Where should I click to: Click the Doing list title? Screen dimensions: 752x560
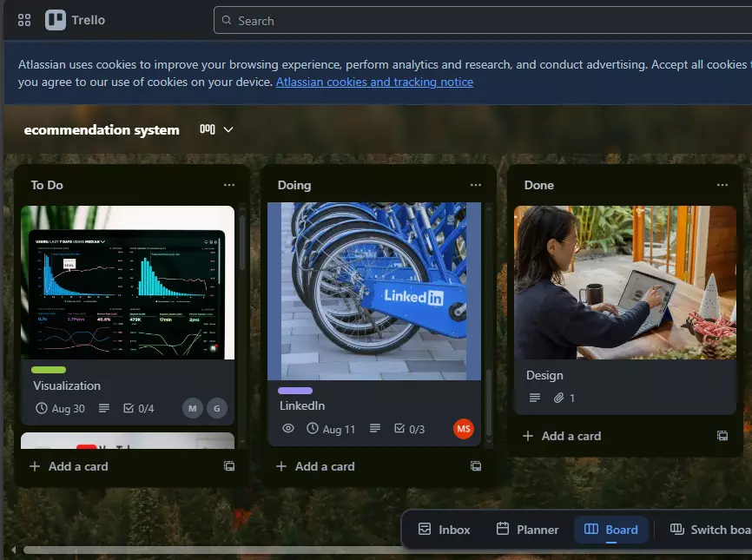294,185
